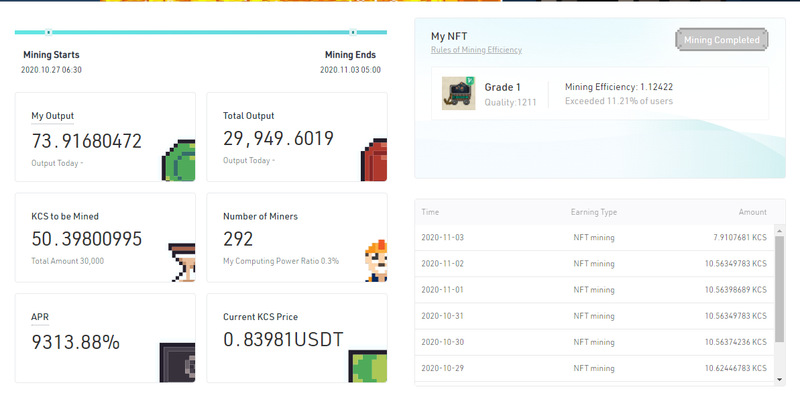Viewport: 800px width, 394px height.
Task: Click the earnings table scrollbar thumb
Action: point(779,289)
